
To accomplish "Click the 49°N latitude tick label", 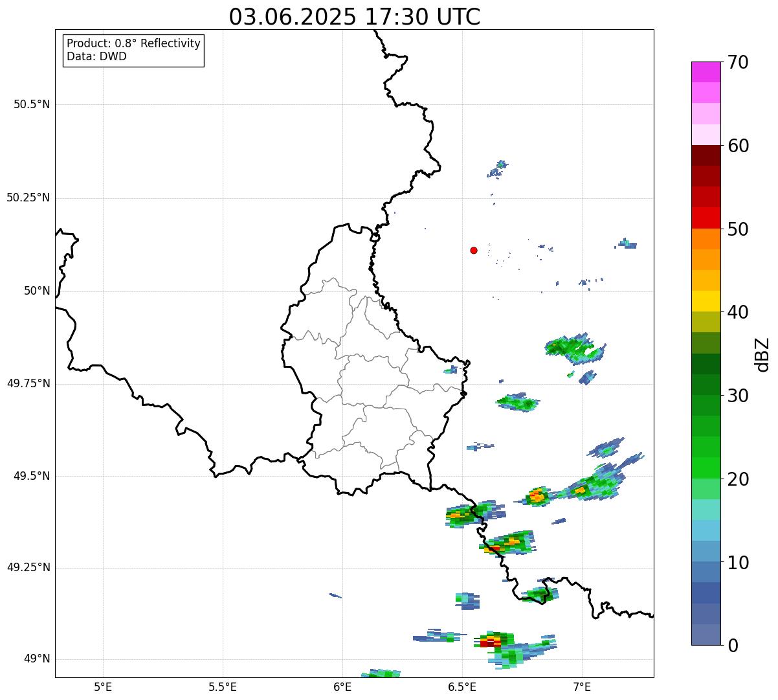I will pos(37,659).
